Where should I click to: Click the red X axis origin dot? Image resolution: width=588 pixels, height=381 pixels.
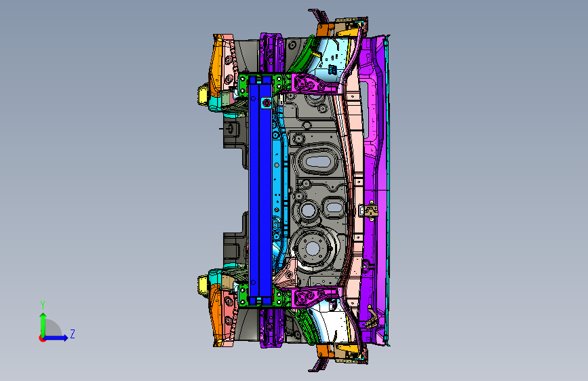point(41,338)
